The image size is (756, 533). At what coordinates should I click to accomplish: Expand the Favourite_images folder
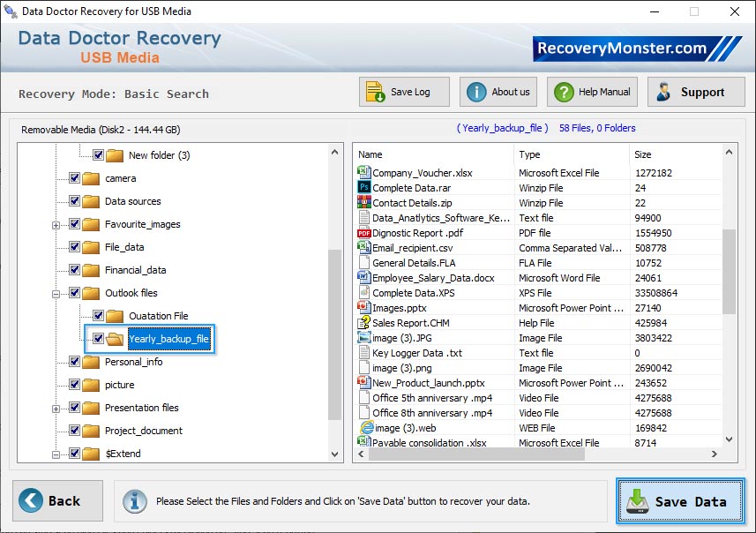55,224
